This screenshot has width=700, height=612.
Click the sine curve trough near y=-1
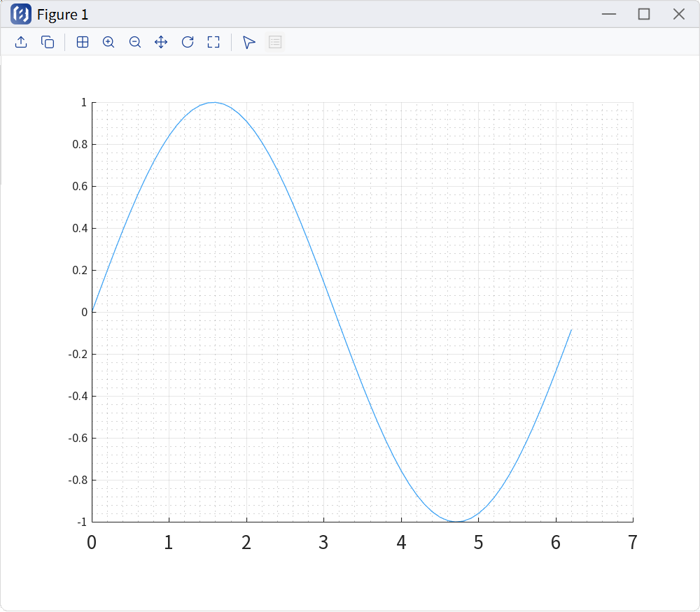click(x=456, y=521)
